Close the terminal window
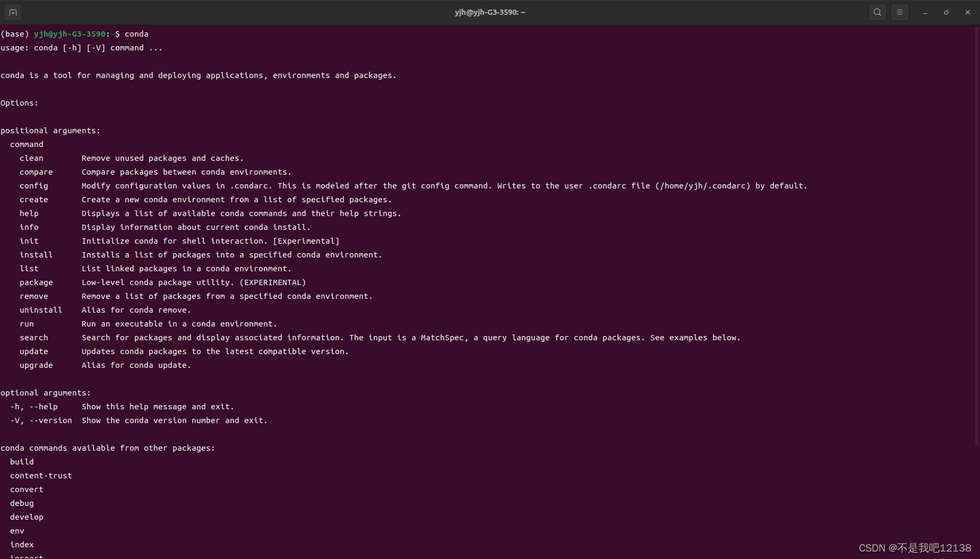Screen dimensions: 980x559 pyautogui.click(x=967, y=12)
